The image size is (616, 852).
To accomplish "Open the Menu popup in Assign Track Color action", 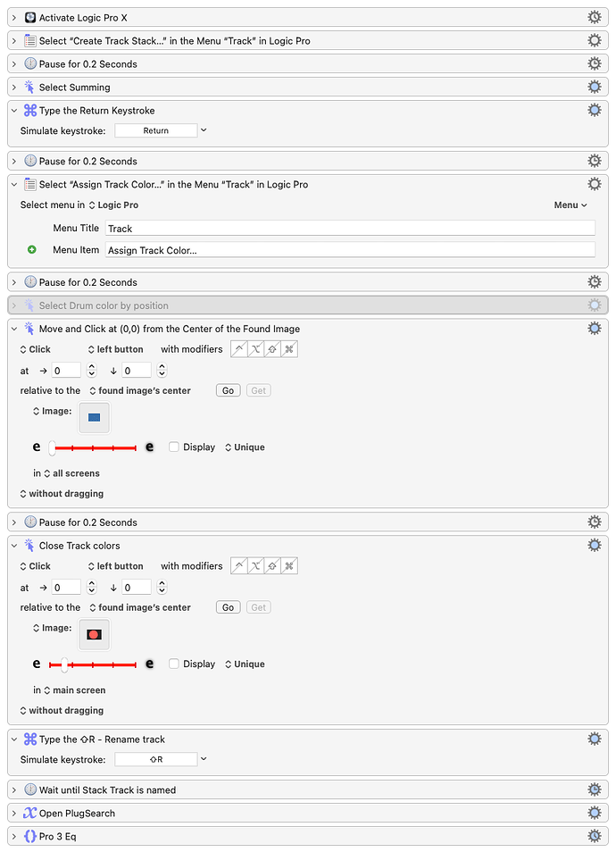I will point(570,205).
